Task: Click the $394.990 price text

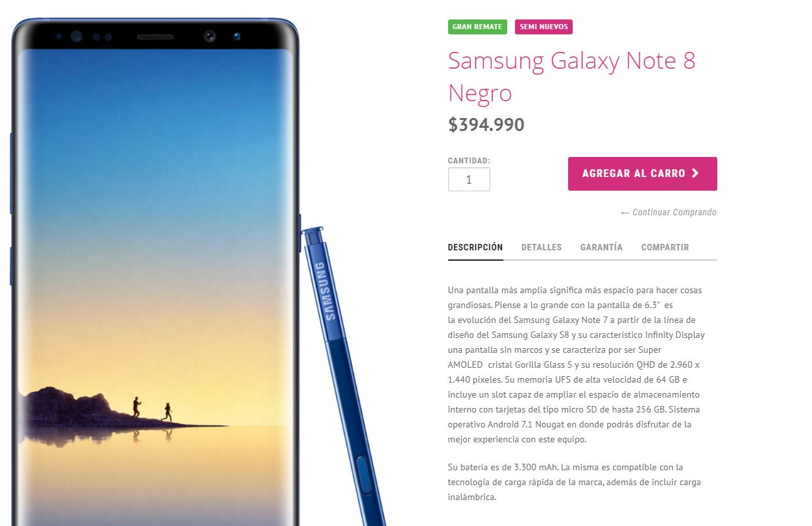Action: [486, 125]
